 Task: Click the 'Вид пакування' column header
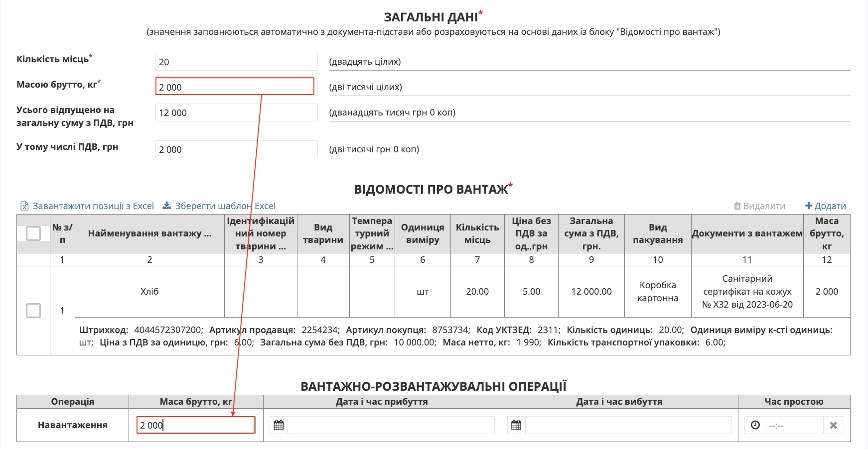pyautogui.click(x=658, y=233)
